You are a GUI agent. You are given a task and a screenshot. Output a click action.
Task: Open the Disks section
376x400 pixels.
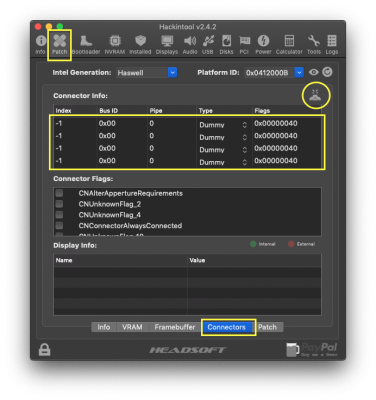[226, 44]
